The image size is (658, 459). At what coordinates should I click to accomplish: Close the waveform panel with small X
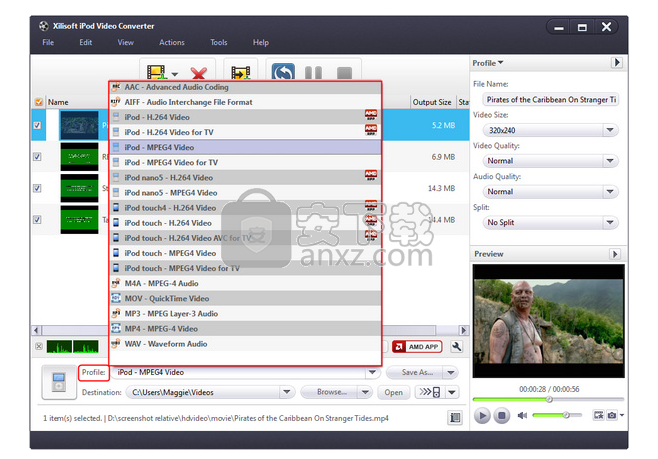[x=39, y=346]
